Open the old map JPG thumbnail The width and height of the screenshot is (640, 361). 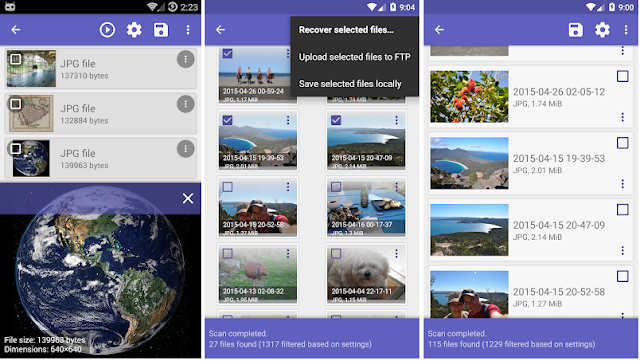pos(31,113)
